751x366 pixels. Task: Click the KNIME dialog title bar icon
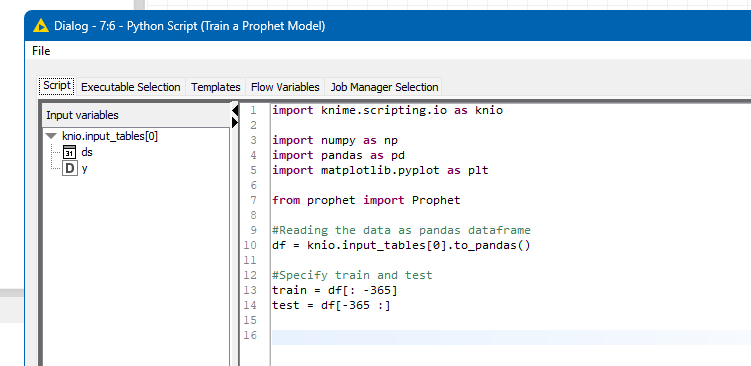pos(41,25)
